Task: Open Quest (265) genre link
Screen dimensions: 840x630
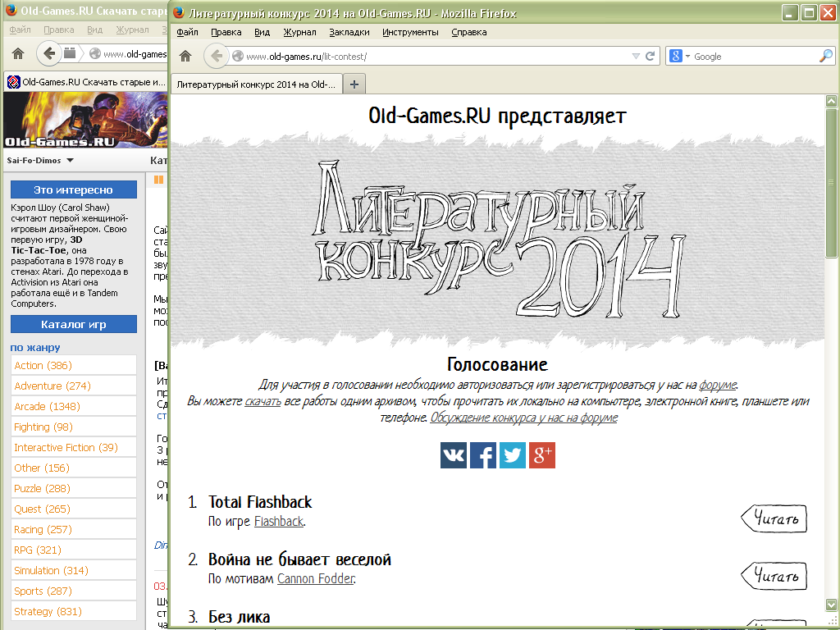Action: tap(43, 509)
